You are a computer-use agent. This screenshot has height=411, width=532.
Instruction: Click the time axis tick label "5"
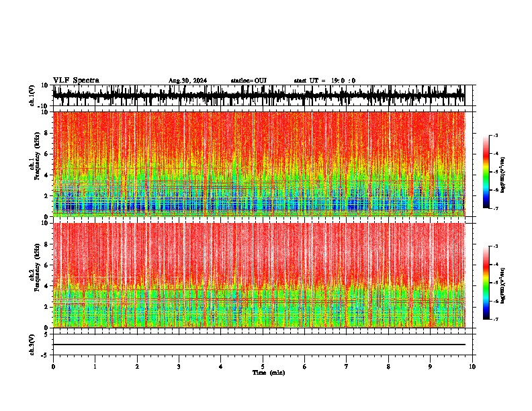pyautogui.click(x=263, y=367)
